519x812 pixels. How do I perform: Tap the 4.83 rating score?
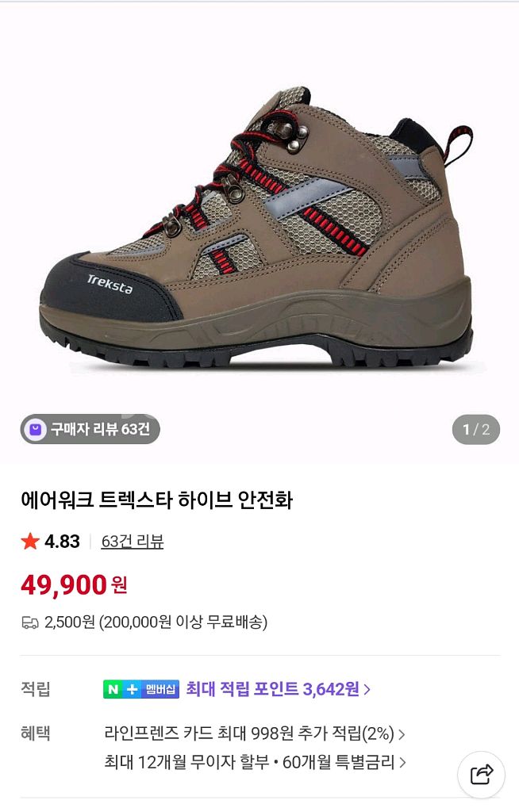[62, 542]
